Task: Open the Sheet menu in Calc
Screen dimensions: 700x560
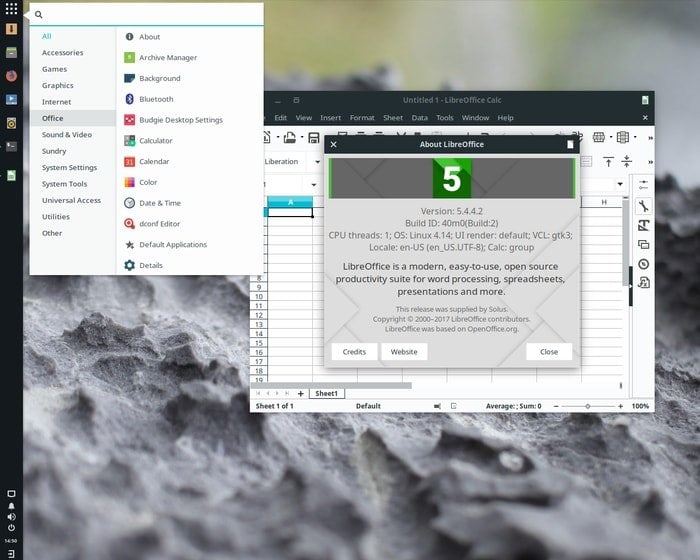Action: [393, 117]
